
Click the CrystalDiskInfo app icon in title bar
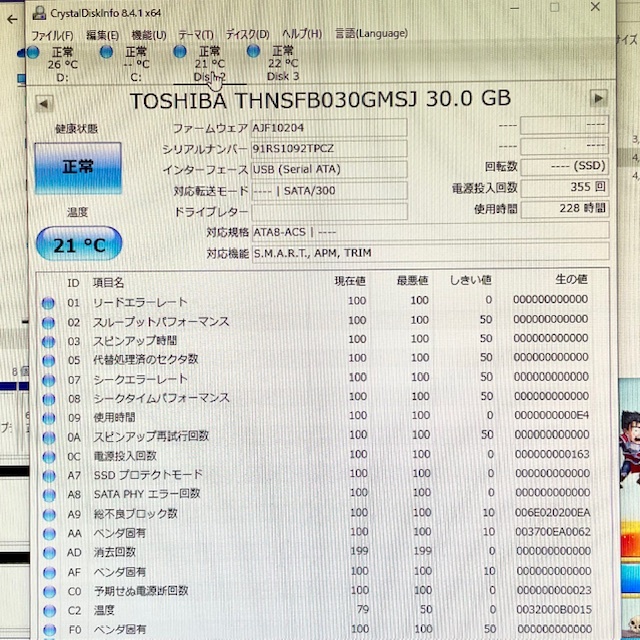click(x=39, y=13)
